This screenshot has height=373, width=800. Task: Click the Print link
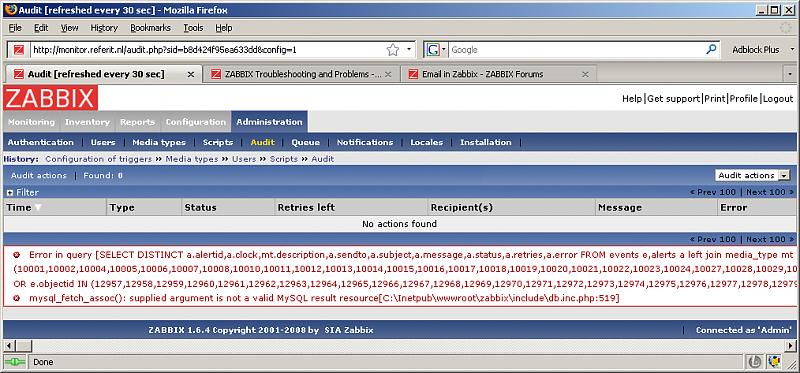click(715, 98)
